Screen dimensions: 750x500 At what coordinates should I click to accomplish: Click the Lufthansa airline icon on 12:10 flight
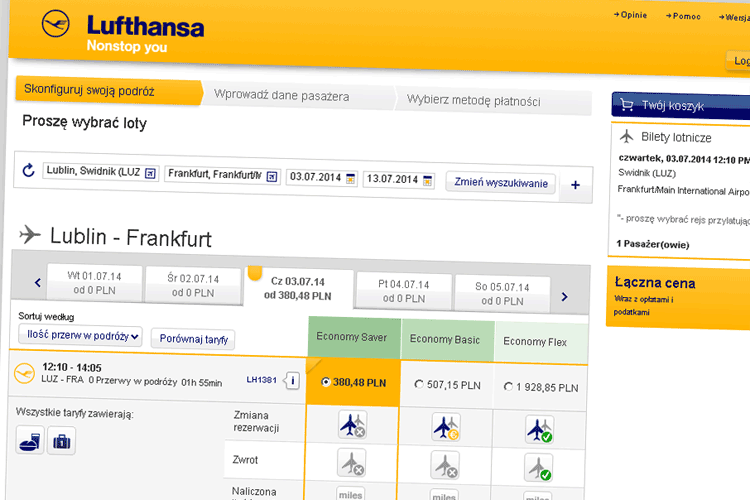24,373
